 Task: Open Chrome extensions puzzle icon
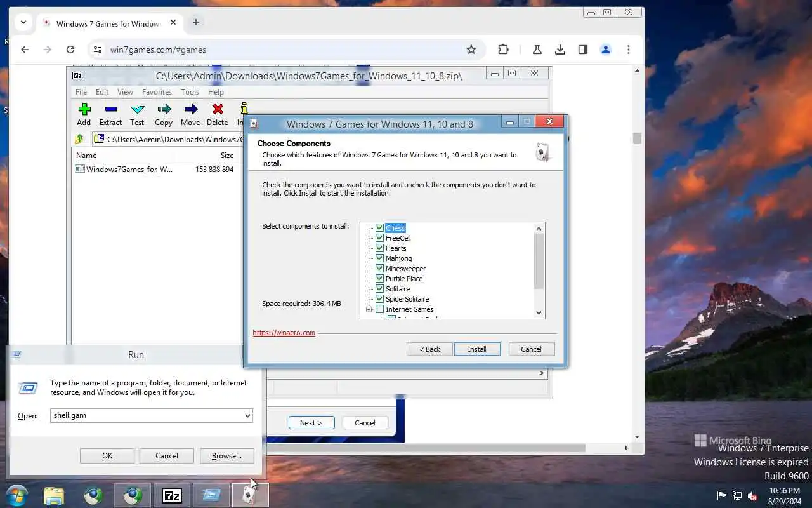[503, 50]
